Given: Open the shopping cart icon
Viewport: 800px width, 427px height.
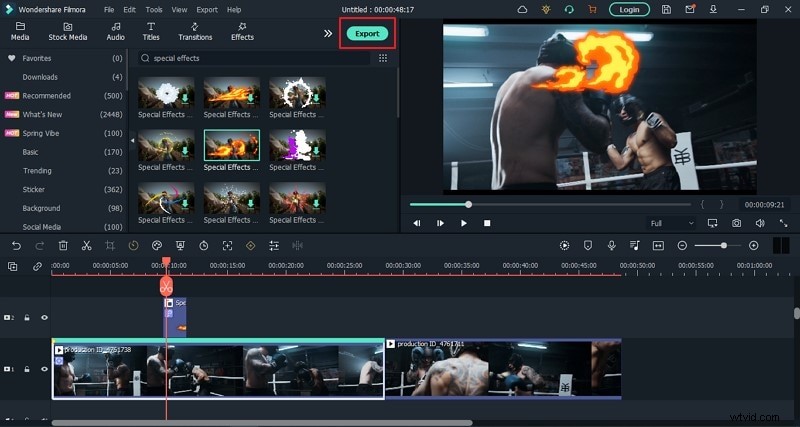Looking at the screenshot, I should click(x=592, y=9).
